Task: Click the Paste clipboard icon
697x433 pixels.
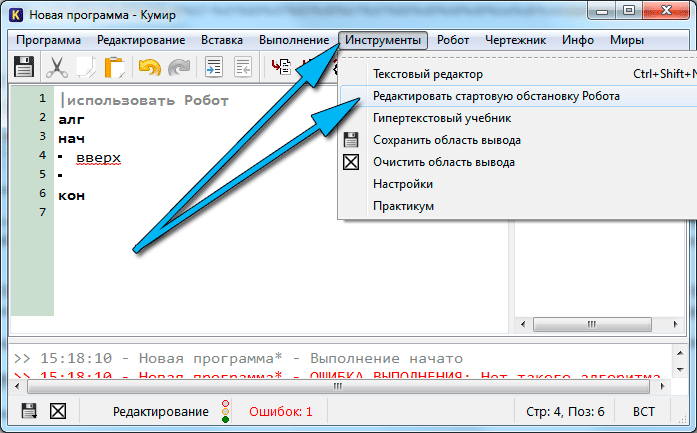Action: coord(115,67)
